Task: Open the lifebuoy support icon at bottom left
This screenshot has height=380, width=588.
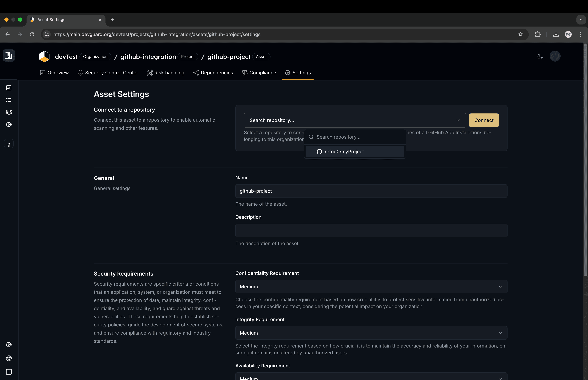Action: coord(9,358)
